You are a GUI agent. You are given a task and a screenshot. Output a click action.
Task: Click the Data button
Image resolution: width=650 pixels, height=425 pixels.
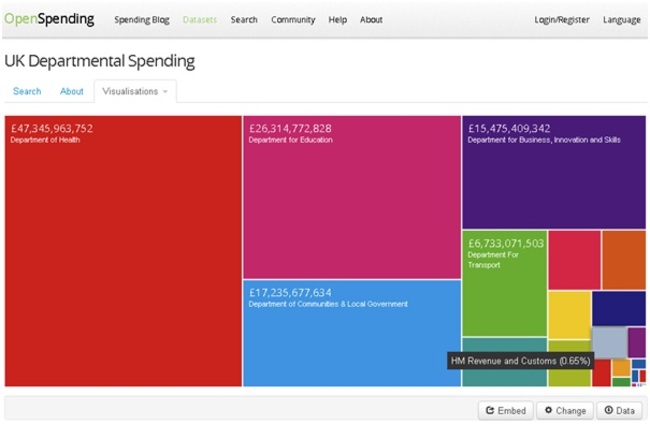tap(620, 410)
